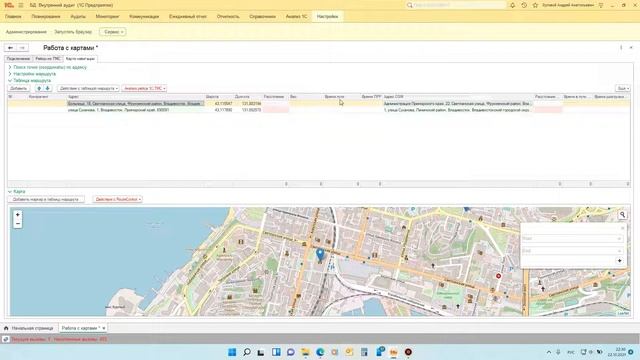Screen dimensions: 640x360
Task: Open Действия с RouteControl dropdown
Action: (x=118, y=200)
